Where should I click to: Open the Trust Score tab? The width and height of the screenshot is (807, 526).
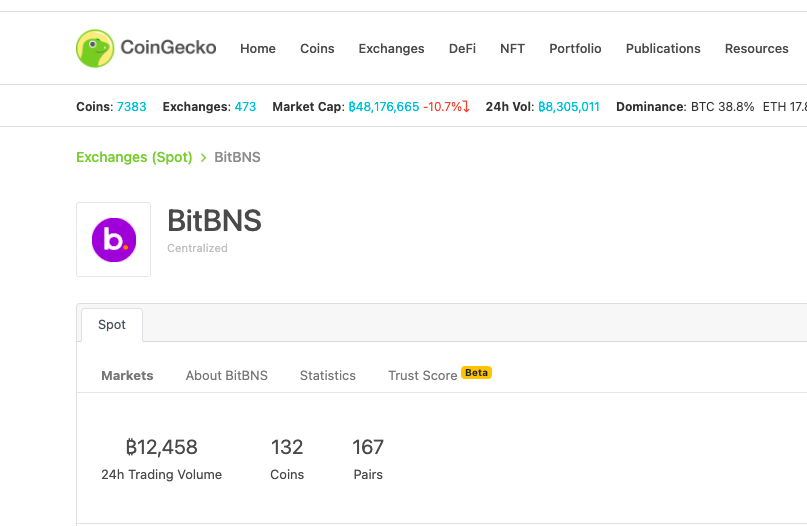423,376
